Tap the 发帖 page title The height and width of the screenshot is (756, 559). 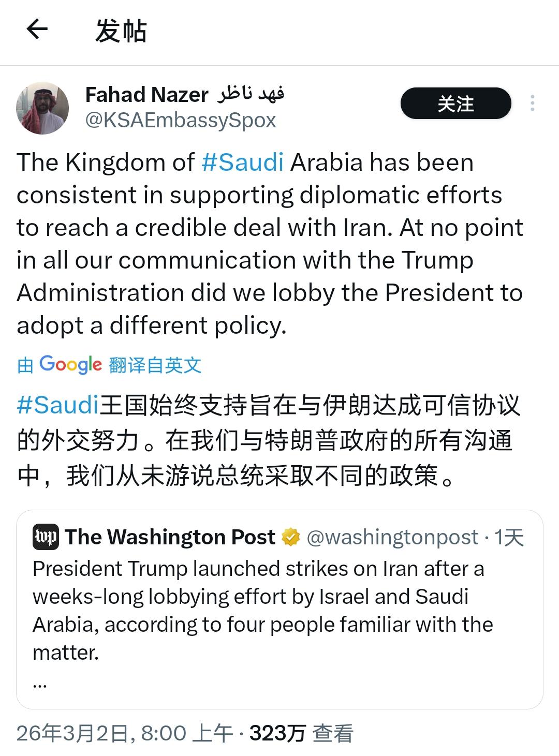point(121,31)
